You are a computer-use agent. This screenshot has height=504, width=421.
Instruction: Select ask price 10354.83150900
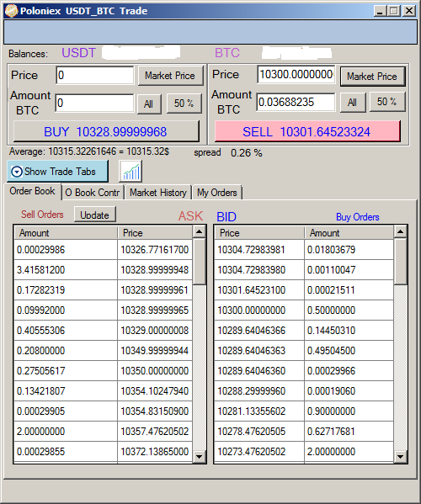(x=155, y=411)
